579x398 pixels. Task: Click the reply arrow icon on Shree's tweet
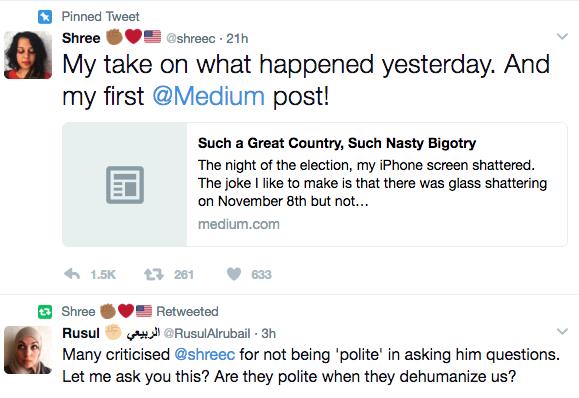coord(72,274)
